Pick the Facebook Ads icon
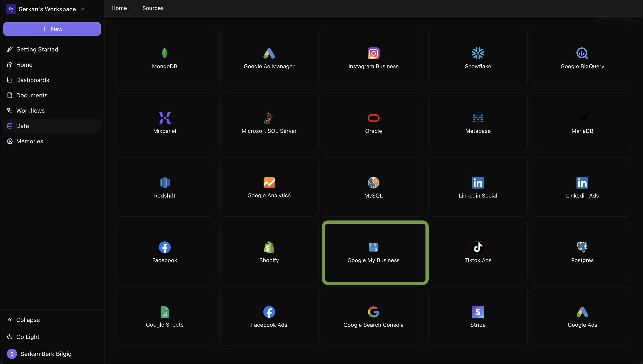The height and width of the screenshot is (364, 643). point(269,312)
